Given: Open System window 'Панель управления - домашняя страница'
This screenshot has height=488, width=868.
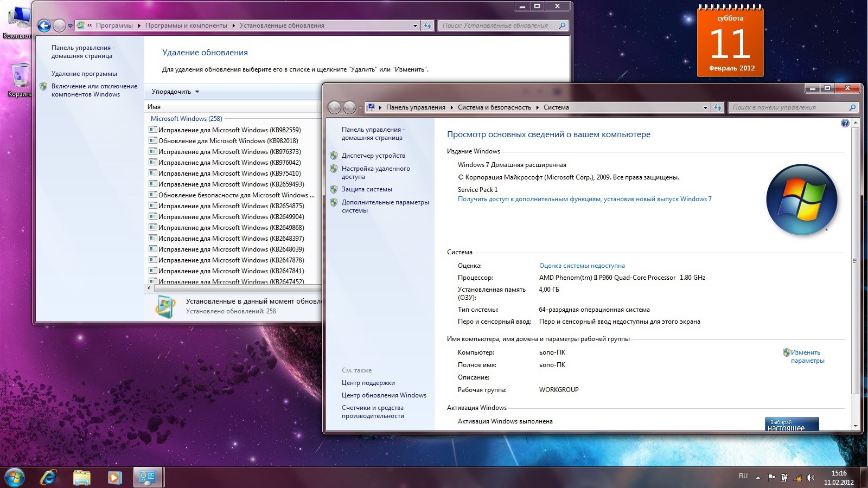Looking at the screenshot, I should 373,133.
